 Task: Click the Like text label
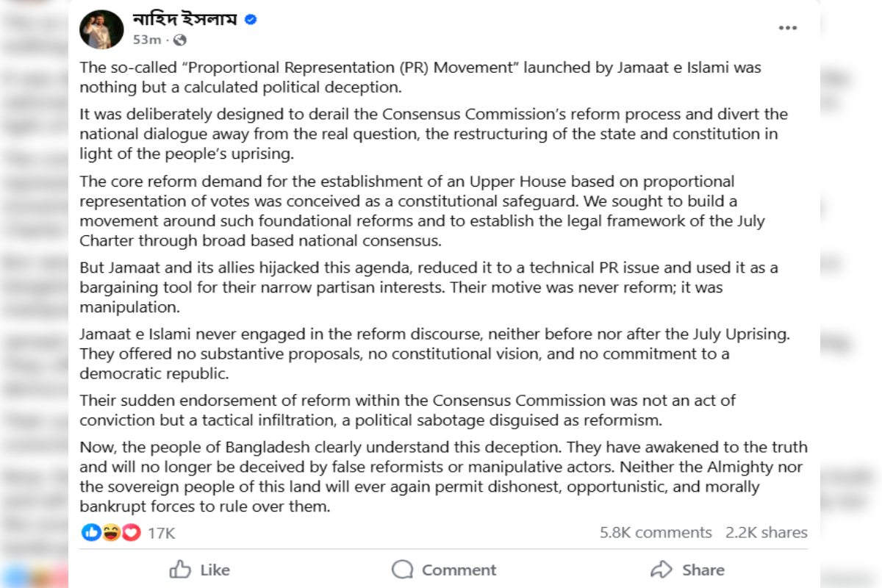tap(215, 570)
